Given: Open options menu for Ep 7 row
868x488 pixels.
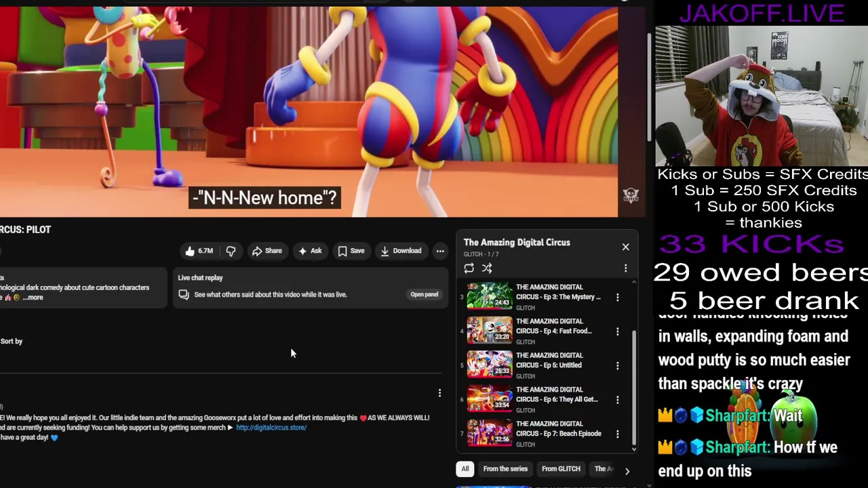Looking at the screenshot, I should 617,434.
